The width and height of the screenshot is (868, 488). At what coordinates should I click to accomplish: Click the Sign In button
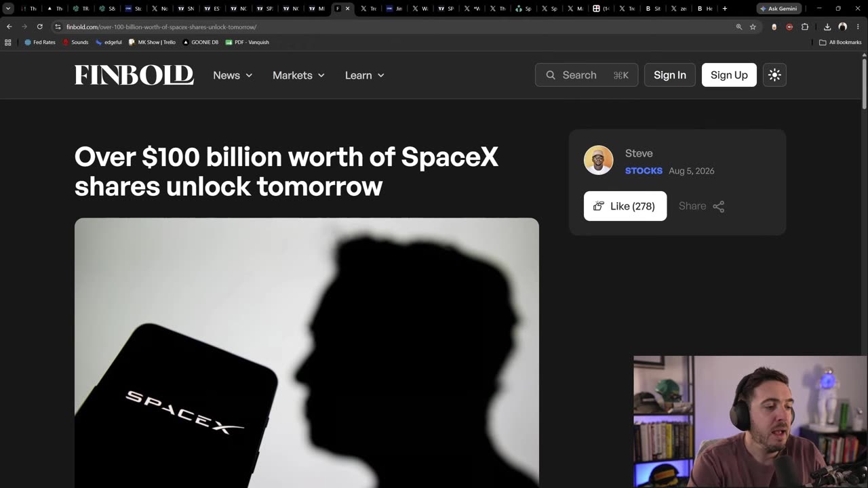coord(670,75)
